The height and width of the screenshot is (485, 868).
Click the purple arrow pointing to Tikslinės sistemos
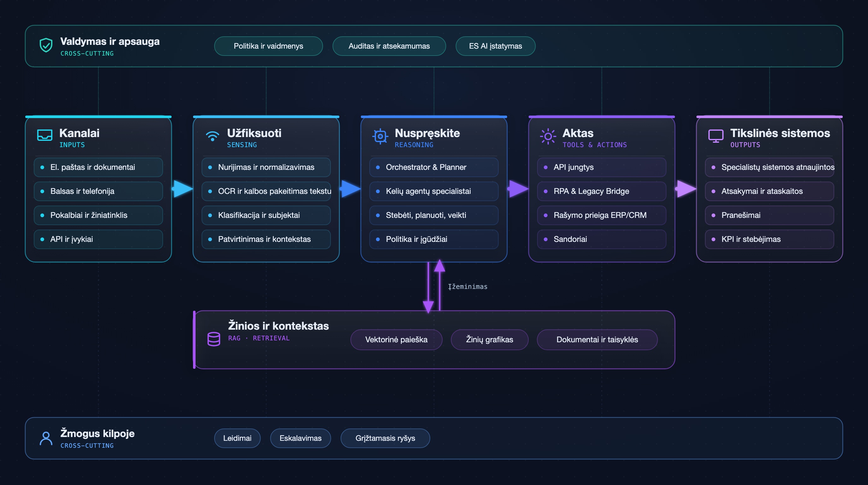pos(686,189)
